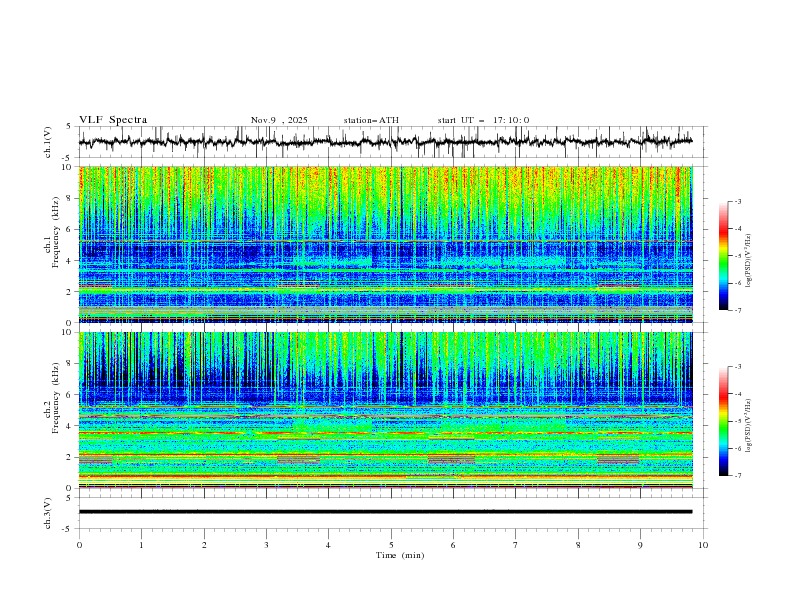792x612 pixels.
Task: Click the ch.2 spectrogram plot
Action: [386, 410]
